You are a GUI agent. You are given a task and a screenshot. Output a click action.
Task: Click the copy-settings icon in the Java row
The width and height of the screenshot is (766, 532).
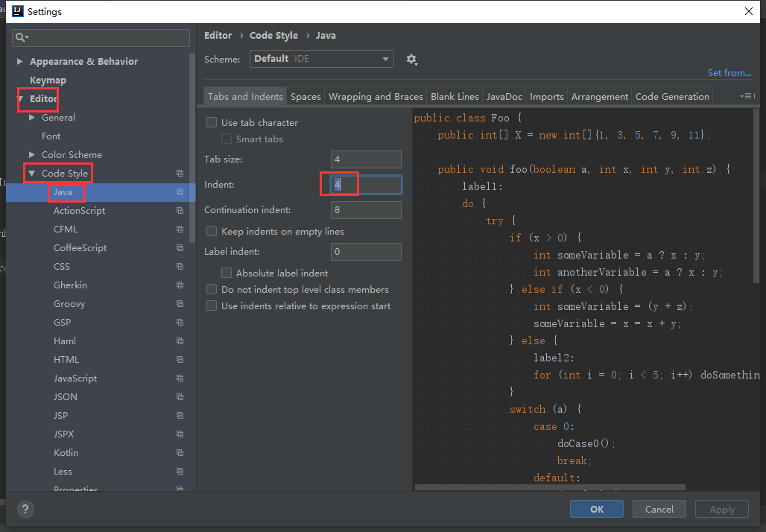click(180, 192)
